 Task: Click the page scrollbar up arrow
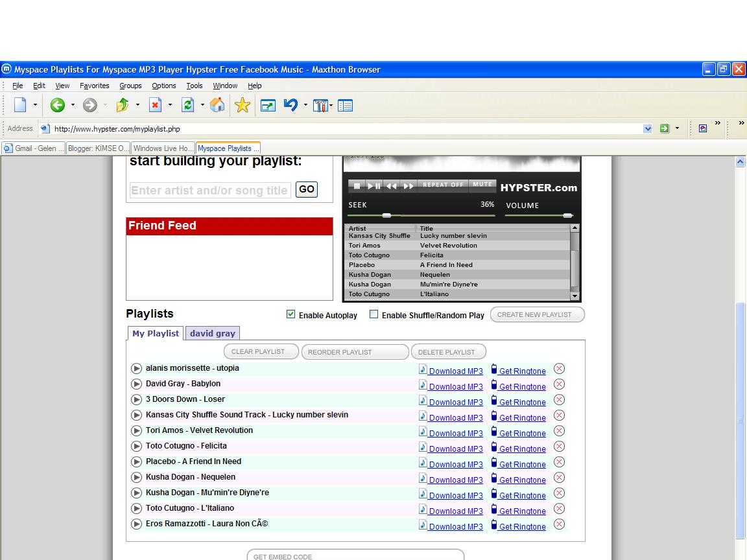[x=740, y=162]
